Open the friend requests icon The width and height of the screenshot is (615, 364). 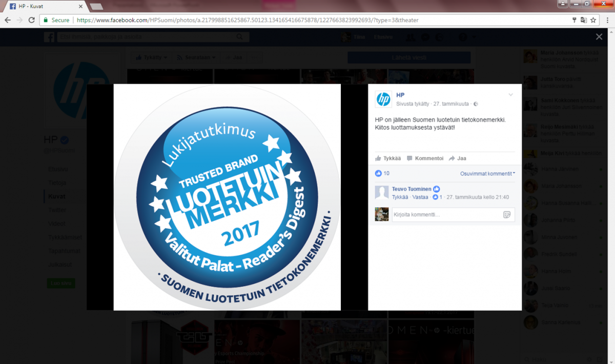pyautogui.click(x=410, y=37)
